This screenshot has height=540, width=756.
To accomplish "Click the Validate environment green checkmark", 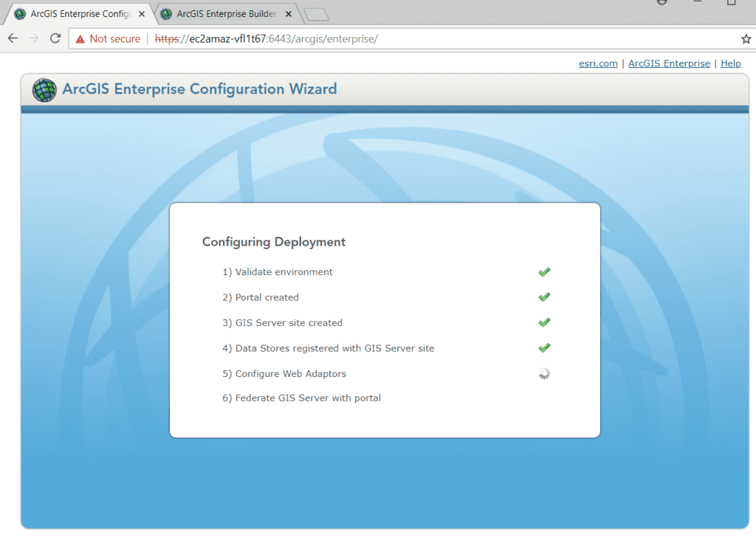I will (544, 272).
